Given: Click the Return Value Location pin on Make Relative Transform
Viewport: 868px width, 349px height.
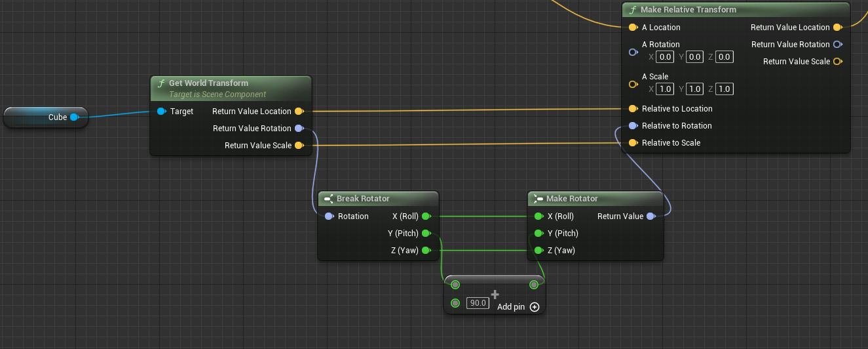Looking at the screenshot, I should 837,28.
